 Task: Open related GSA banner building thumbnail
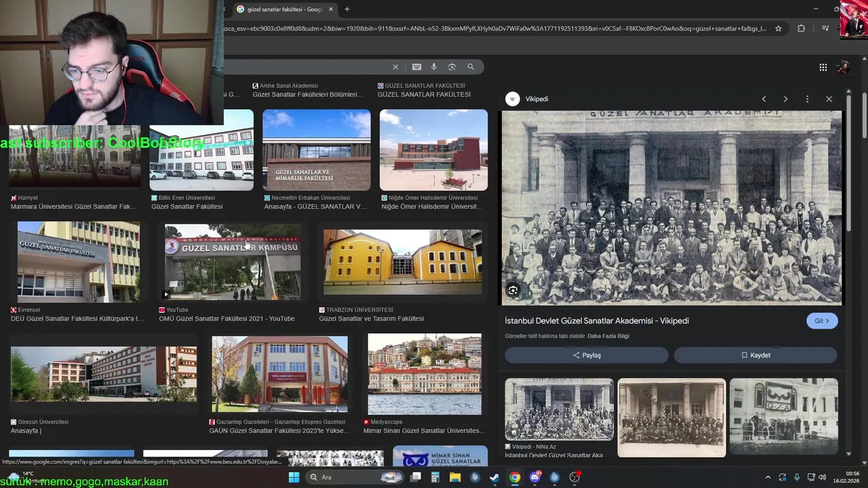(x=784, y=416)
